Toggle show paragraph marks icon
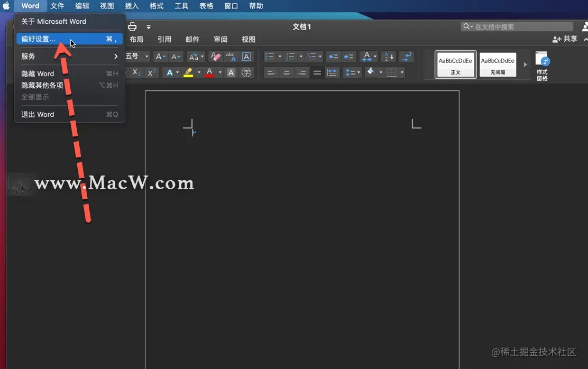588x369 pixels. (407, 57)
